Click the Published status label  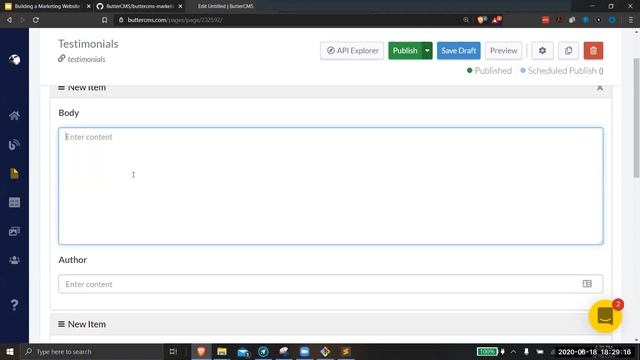489,71
